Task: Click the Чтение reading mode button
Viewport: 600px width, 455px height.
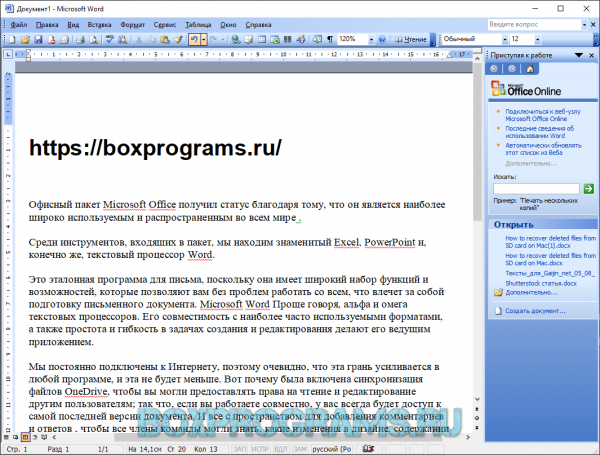Action: tap(411, 39)
